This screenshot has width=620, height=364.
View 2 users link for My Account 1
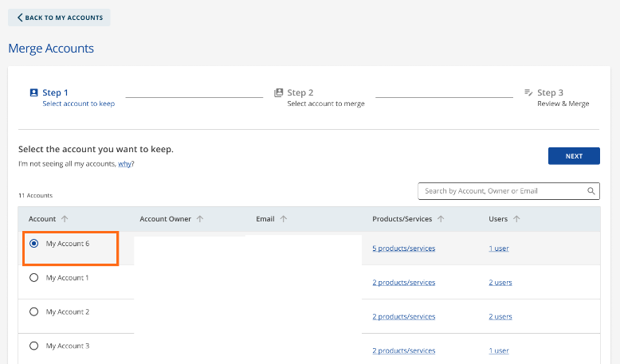point(500,283)
